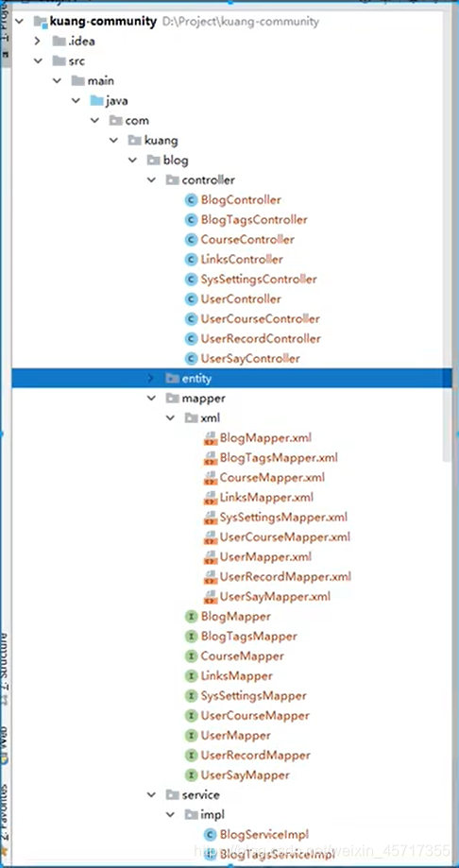Expand the .idea folder arrow
The height and width of the screenshot is (868, 459).
37,41
